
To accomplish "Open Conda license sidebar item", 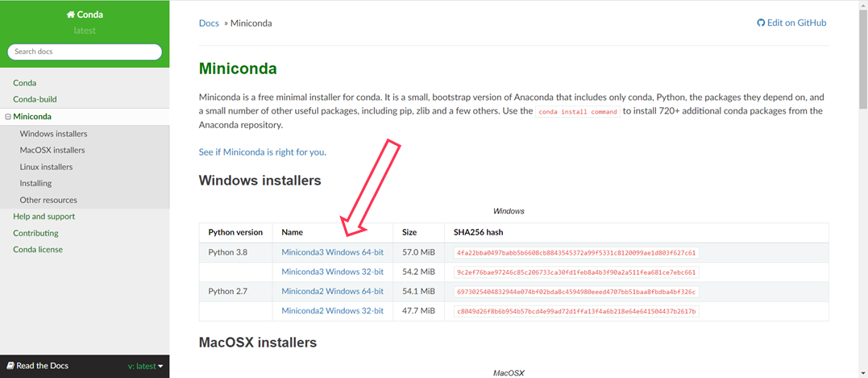I will click(x=38, y=250).
